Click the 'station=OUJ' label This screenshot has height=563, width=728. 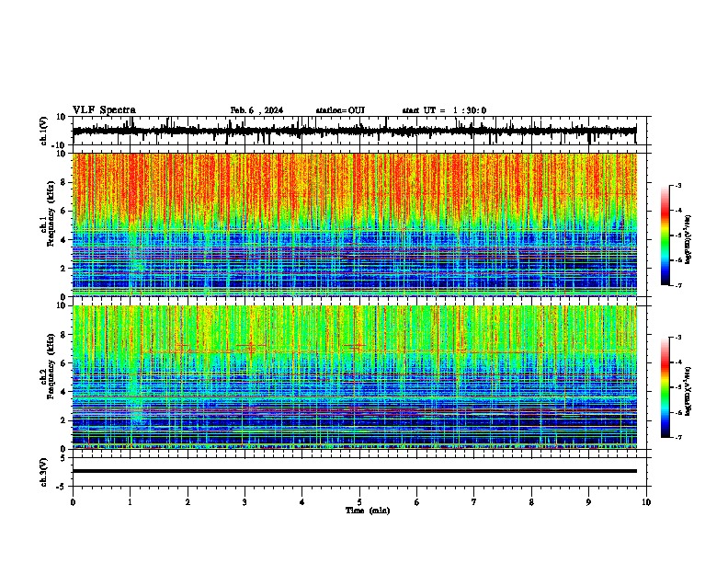pos(340,110)
